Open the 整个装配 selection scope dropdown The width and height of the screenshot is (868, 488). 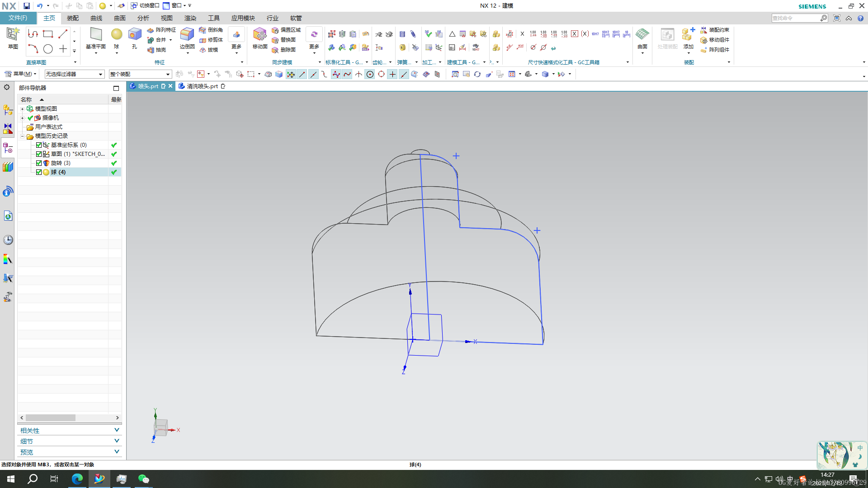pos(140,74)
